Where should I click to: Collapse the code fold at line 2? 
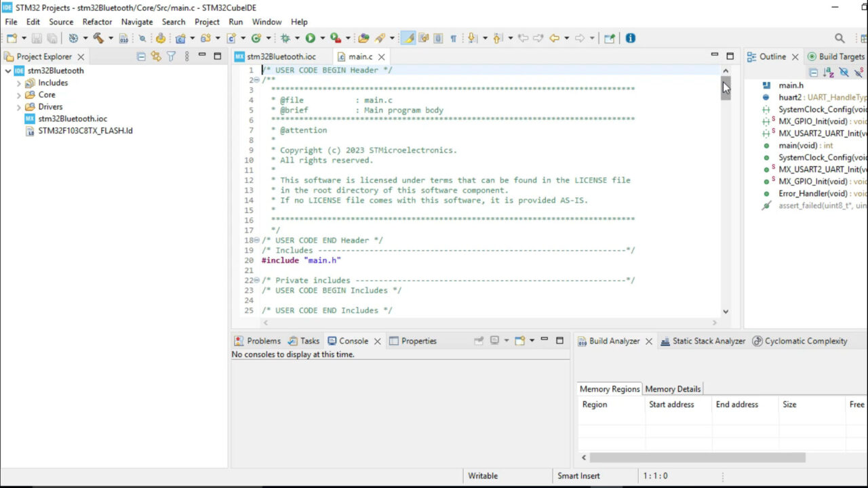click(x=256, y=80)
